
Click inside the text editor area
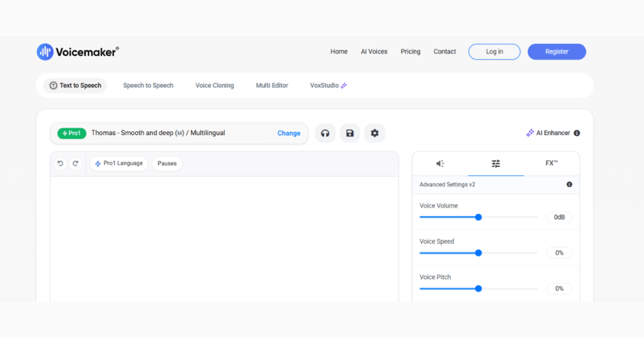coord(225,239)
